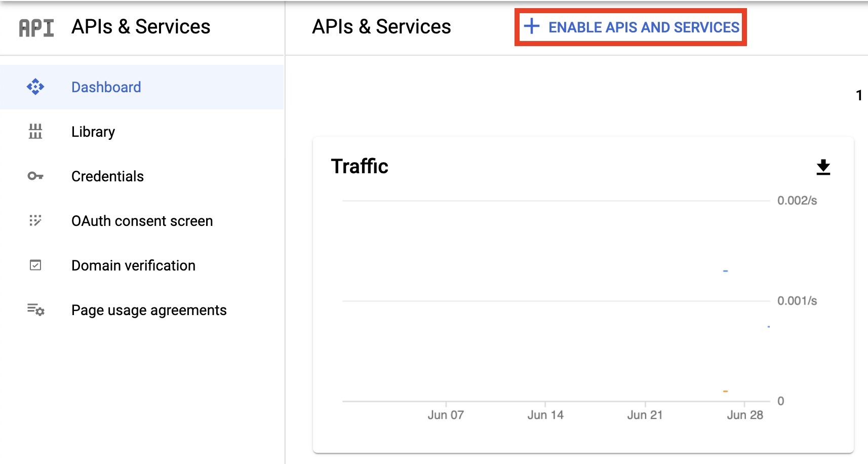
Task: Click the Library grid icon
Action: coord(35,132)
